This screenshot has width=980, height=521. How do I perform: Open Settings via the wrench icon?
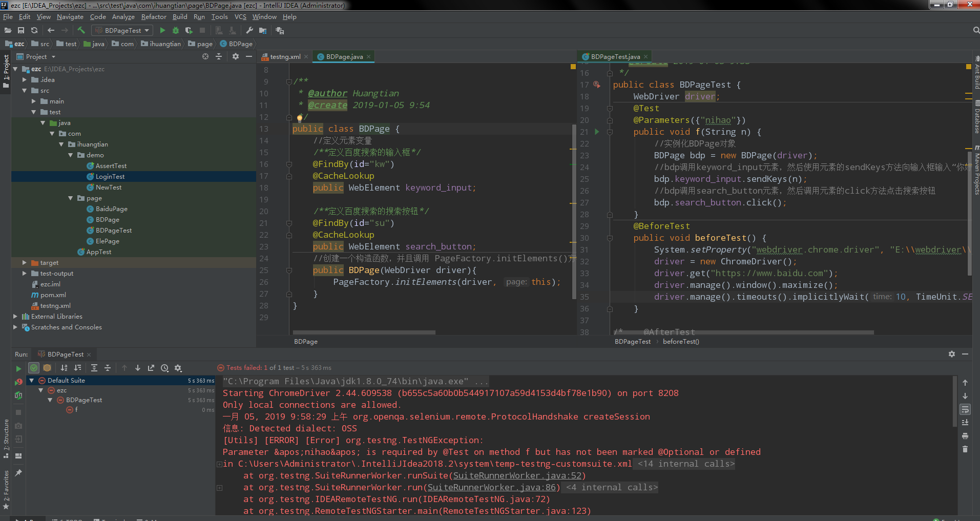point(249,30)
